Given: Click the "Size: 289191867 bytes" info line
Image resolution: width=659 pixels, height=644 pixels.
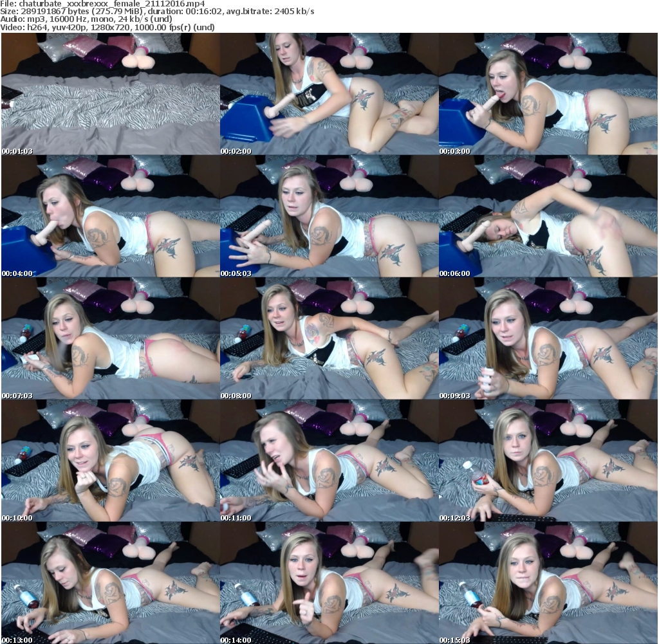Looking at the screenshot, I should click(x=157, y=12).
